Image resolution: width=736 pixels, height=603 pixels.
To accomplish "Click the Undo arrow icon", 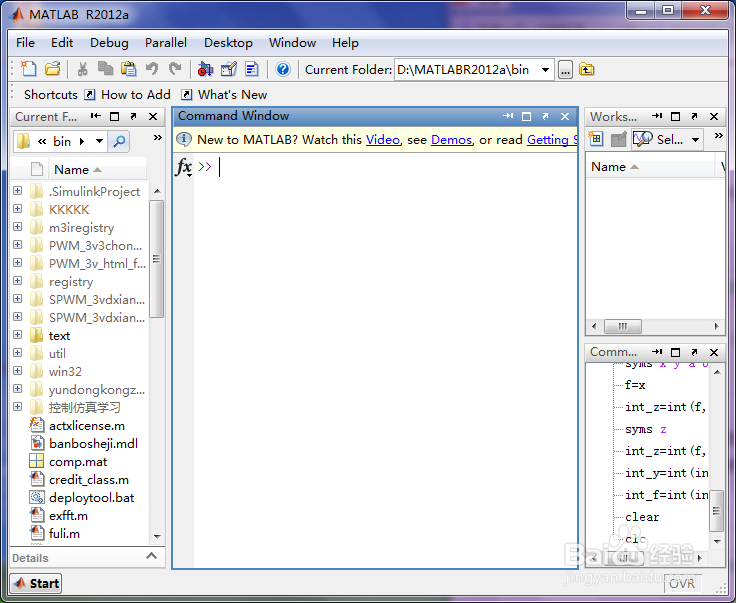I will coord(152,69).
